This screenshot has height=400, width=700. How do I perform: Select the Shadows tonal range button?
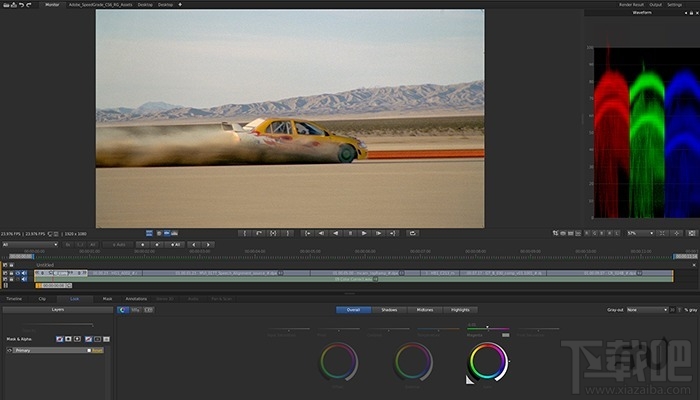(388, 310)
